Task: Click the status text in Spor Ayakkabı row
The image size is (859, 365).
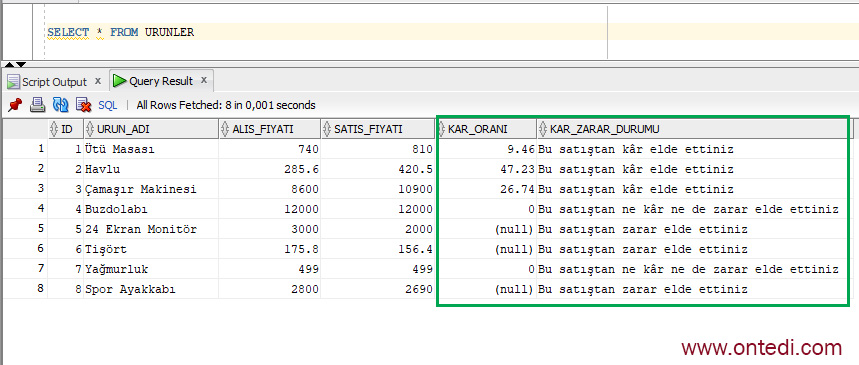Action: click(643, 289)
